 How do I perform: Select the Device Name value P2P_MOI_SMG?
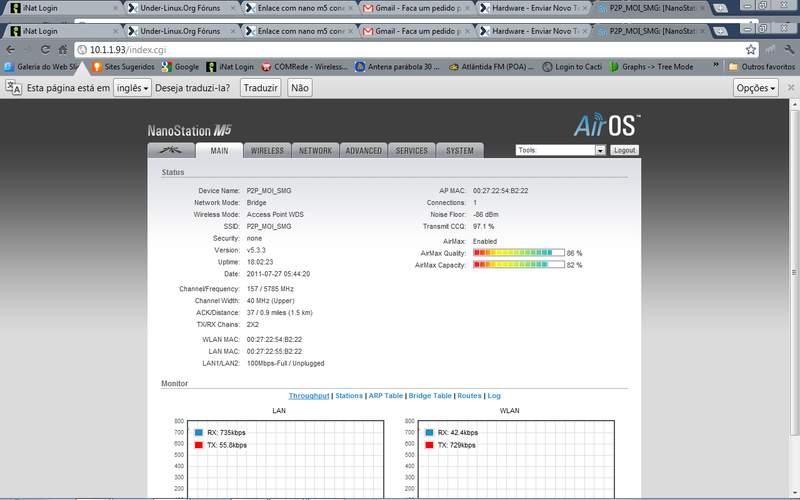click(269, 191)
